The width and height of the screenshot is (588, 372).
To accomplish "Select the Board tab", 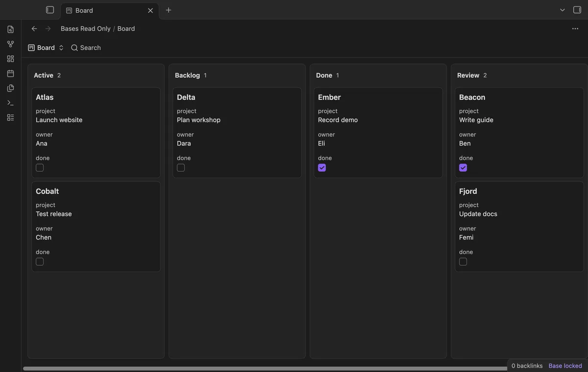I will pyautogui.click(x=110, y=10).
